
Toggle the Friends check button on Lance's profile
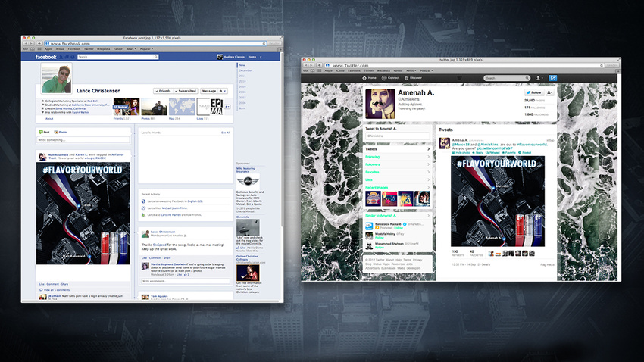163,91
